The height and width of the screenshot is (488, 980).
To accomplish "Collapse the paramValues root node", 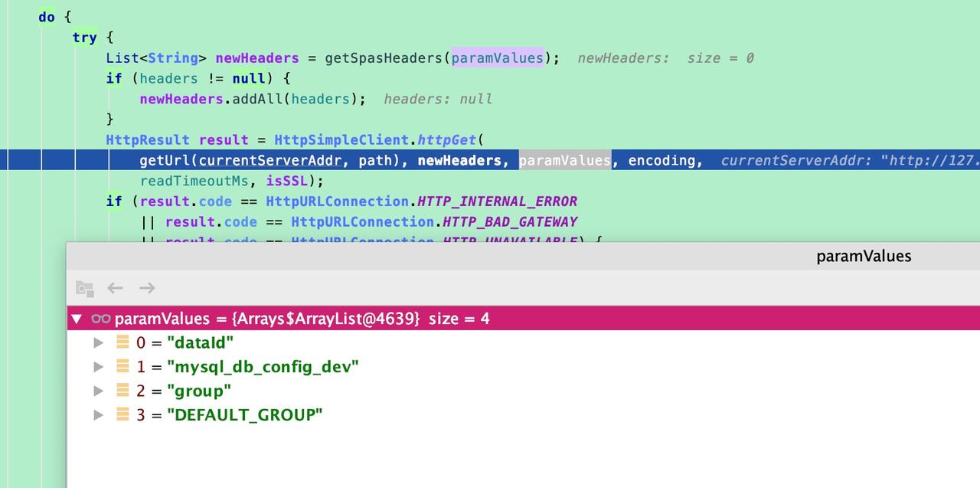I will (x=76, y=319).
